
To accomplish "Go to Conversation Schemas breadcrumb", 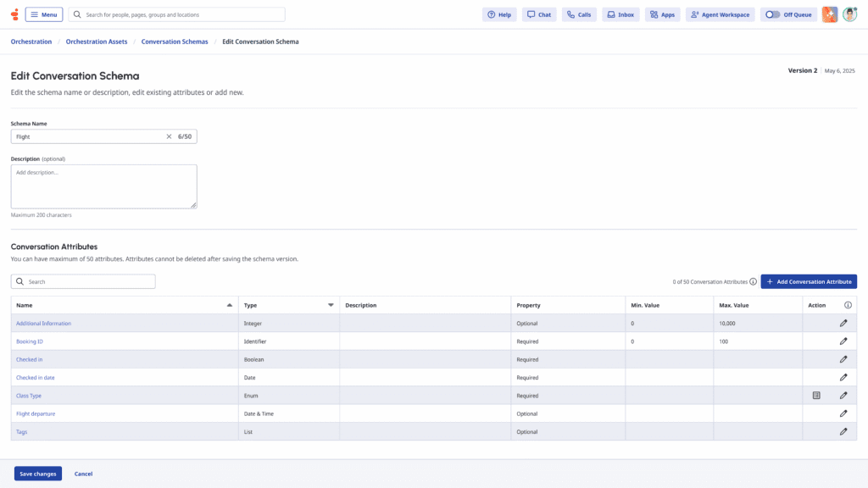I will coord(175,42).
